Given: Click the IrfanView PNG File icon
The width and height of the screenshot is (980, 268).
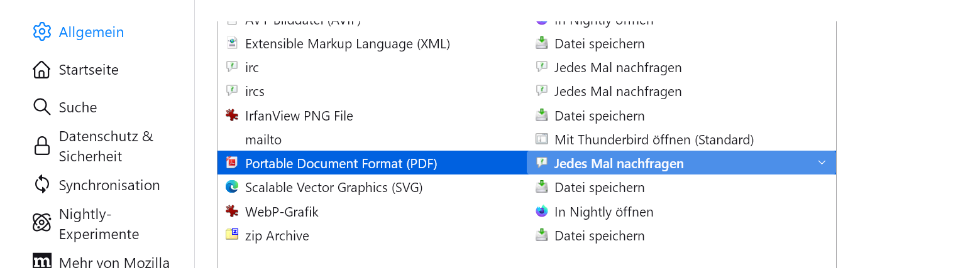Looking at the screenshot, I should point(232,115).
